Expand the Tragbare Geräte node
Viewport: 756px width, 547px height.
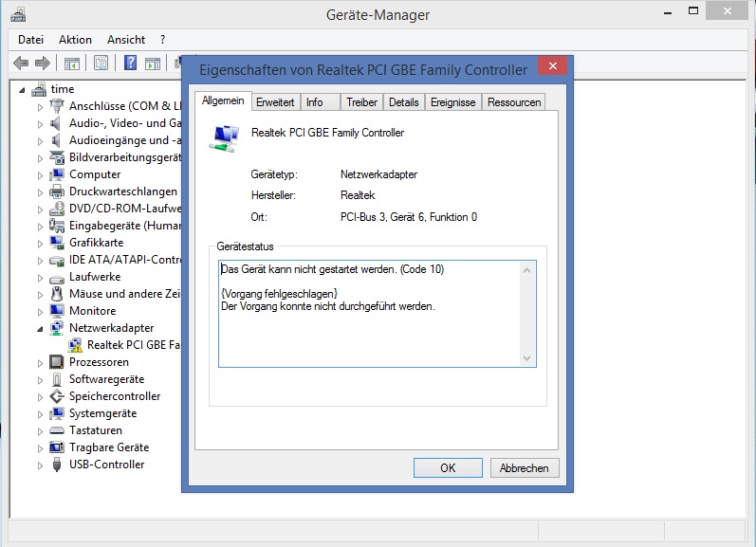tap(40, 448)
